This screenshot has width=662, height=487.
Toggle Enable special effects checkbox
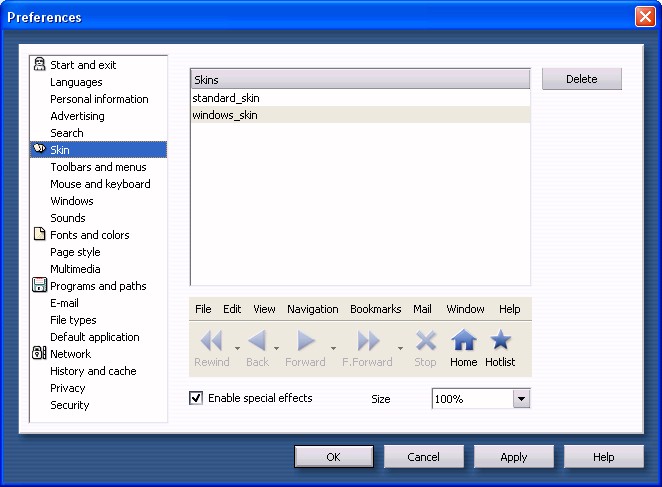tap(196, 398)
